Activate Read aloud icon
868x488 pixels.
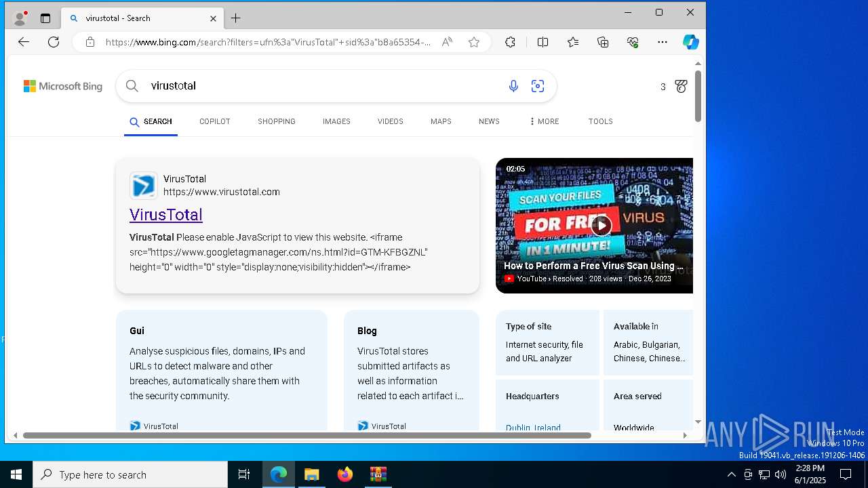[447, 42]
